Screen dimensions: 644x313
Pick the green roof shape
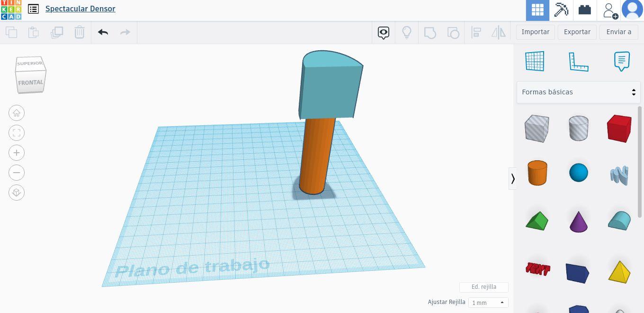pos(537,221)
